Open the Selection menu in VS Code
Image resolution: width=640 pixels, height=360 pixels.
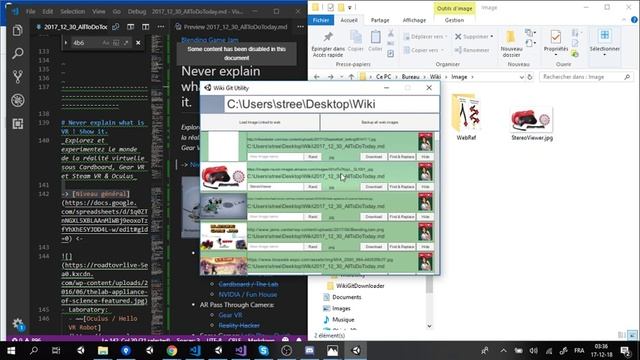pos(73,11)
